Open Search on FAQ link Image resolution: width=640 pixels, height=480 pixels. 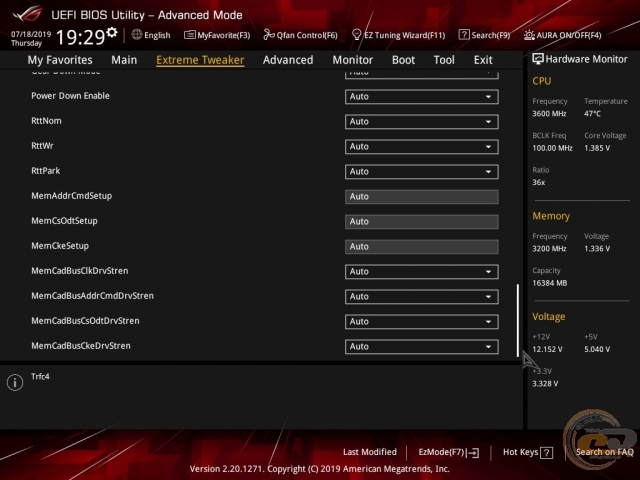(x=604, y=452)
